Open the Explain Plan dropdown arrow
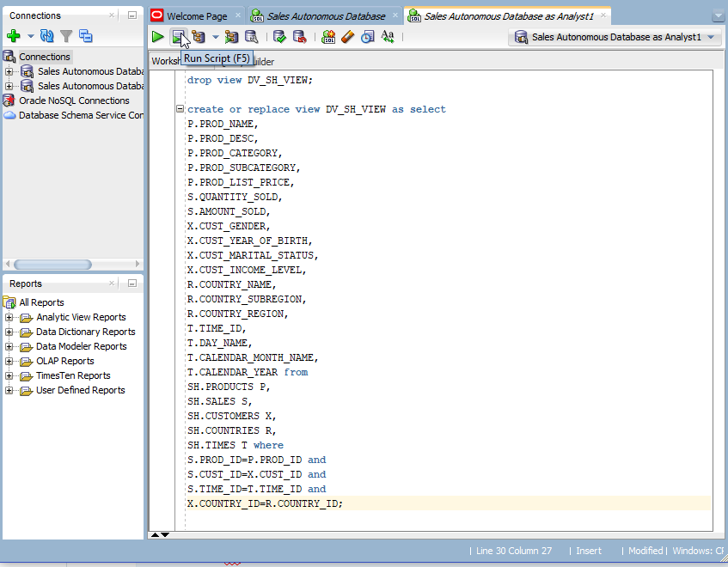This screenshot has width=728, height=567. tap(216, 37)
